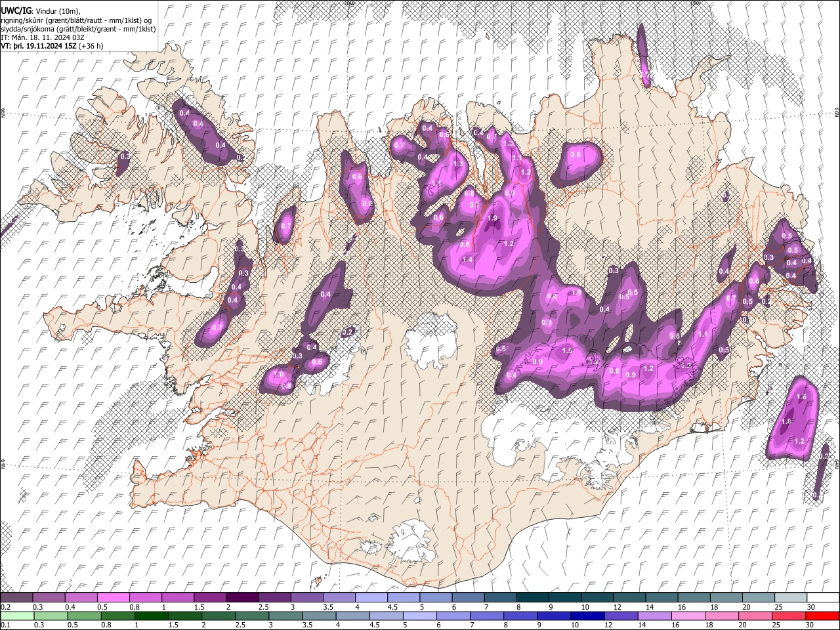The image size is (840, 630).
Task: Select the light lavender 4 swatch in top legend row
Action: tap(371, 597)
